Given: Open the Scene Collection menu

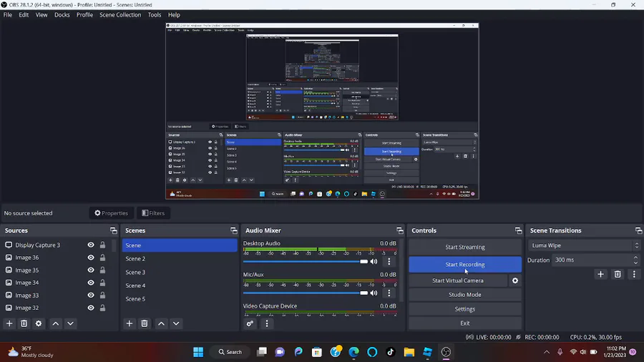Looking at the screenshot, I should [120, 15].
